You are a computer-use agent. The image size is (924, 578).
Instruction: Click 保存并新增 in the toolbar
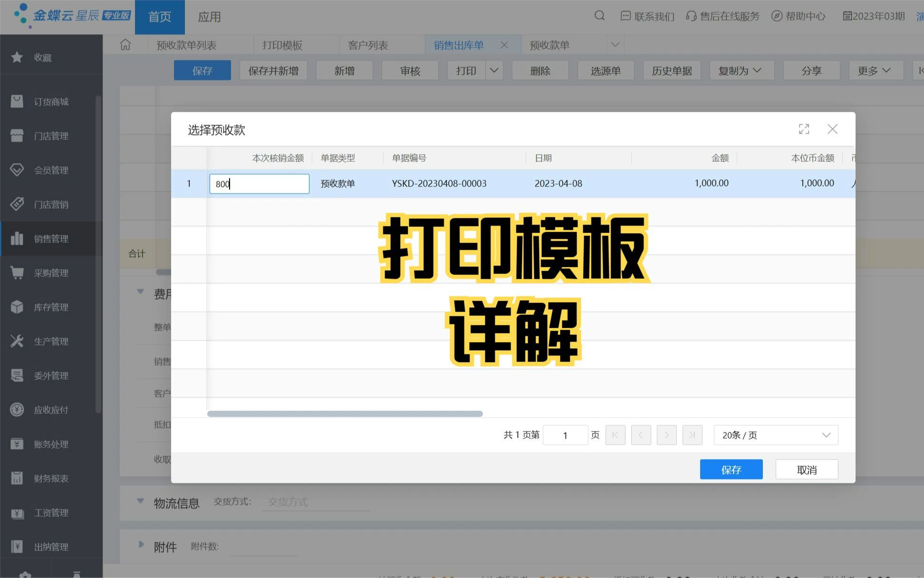pyautogui.click(x=273, y=70)
